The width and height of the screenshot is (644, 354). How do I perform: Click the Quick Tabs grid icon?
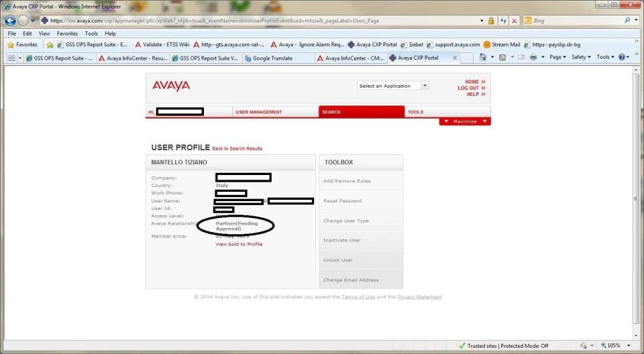click(11, 58)
